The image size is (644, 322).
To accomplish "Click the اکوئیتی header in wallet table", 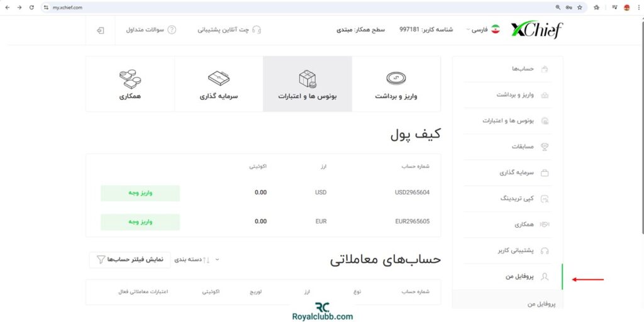I will click(x=258, y=167).
